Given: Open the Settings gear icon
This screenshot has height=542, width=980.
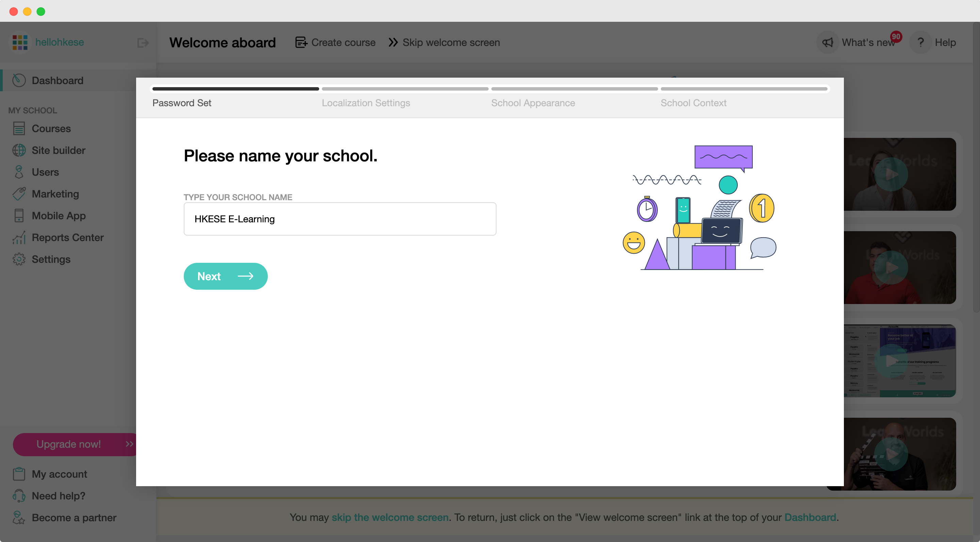Looking at the screenshot, I should click(19, 259).
